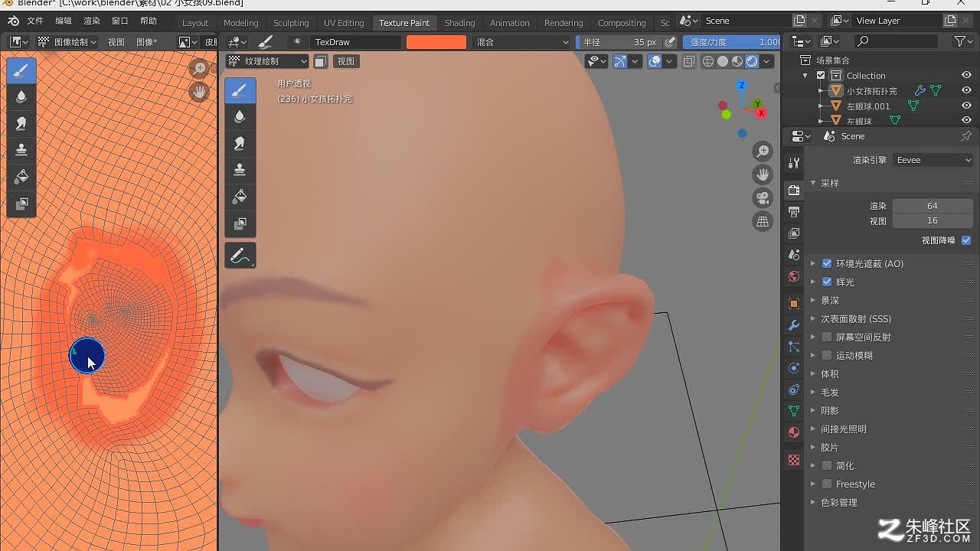Open the Modifiers properties tab
980x551 pixels.
point(794,325)
